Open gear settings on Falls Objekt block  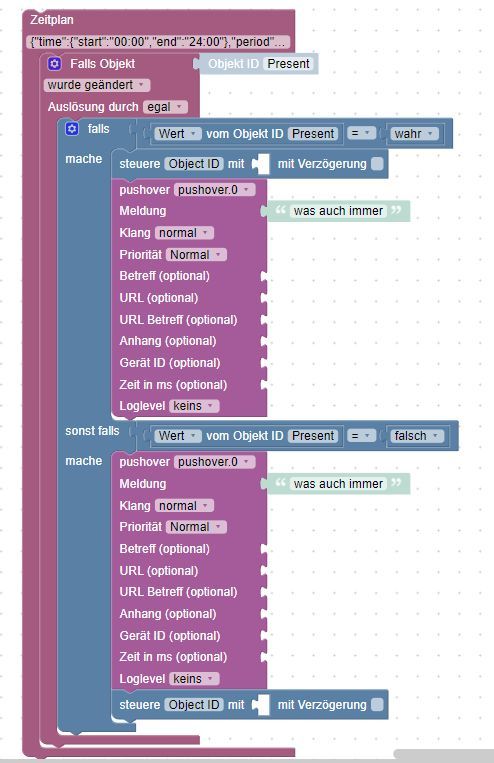[x=55, y=64]
